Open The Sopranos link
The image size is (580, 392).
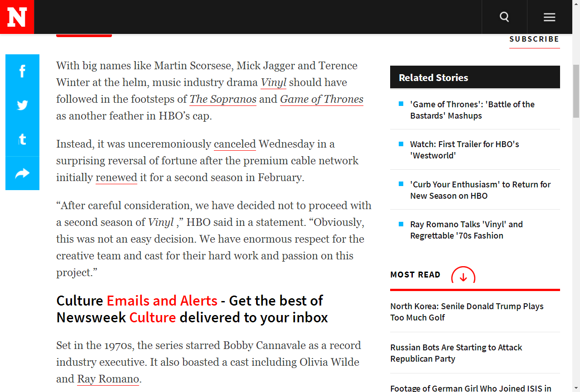click(x=223, y=100)
